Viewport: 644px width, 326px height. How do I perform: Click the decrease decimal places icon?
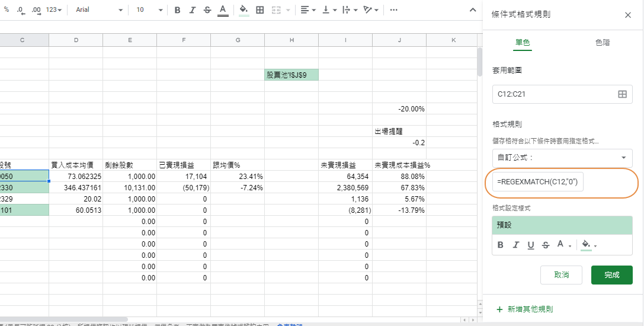pyautogui.click(x=21, y=10)
